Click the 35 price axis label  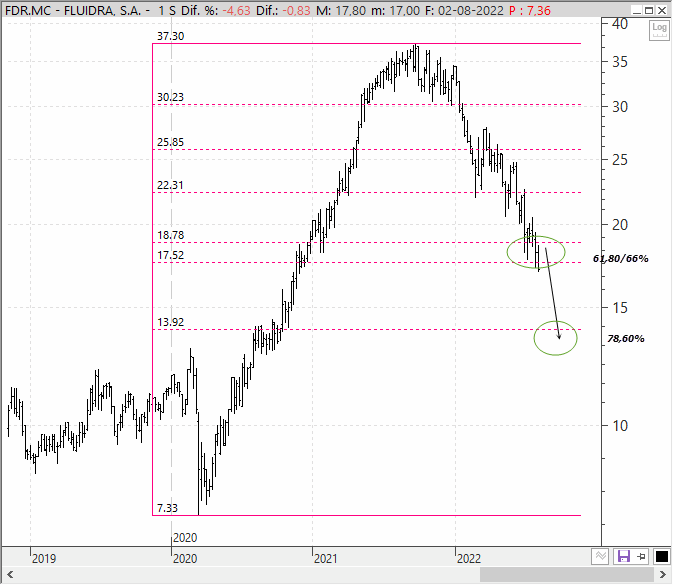click(x=620, y=62)
